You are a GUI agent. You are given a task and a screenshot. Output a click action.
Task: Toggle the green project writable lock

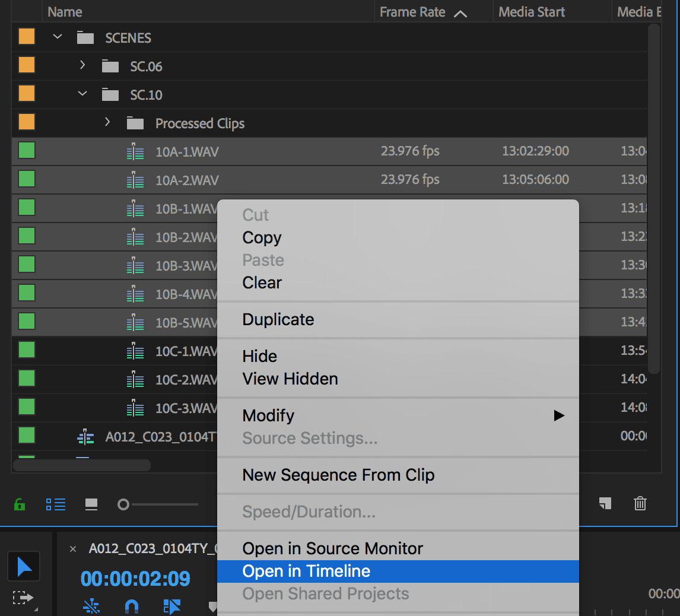20,504
